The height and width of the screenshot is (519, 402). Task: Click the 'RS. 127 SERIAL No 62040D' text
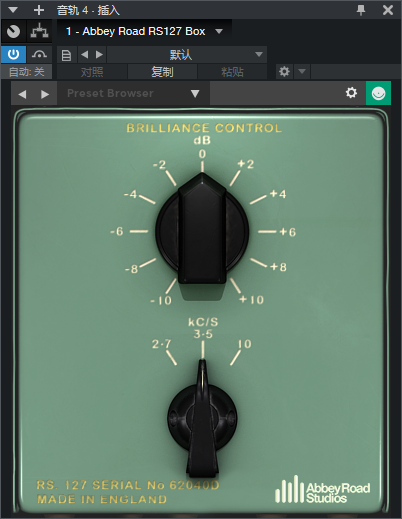click(x=128, y=485)
